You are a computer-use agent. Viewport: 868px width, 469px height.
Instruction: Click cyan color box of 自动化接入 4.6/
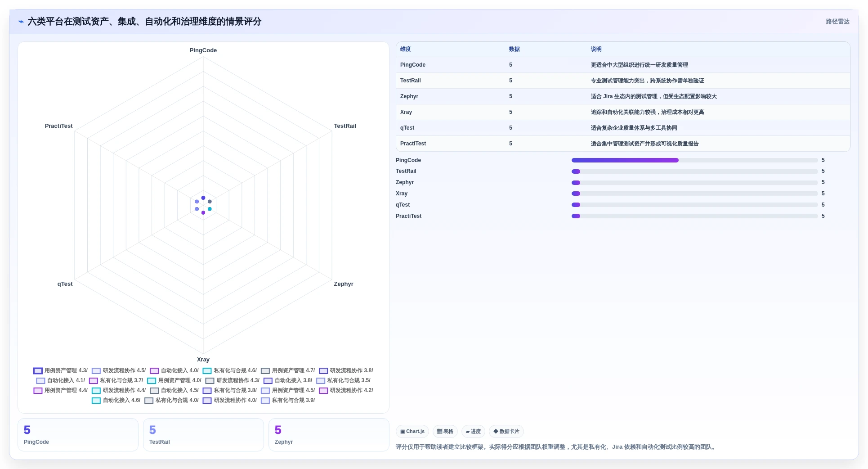click(96, 401)
